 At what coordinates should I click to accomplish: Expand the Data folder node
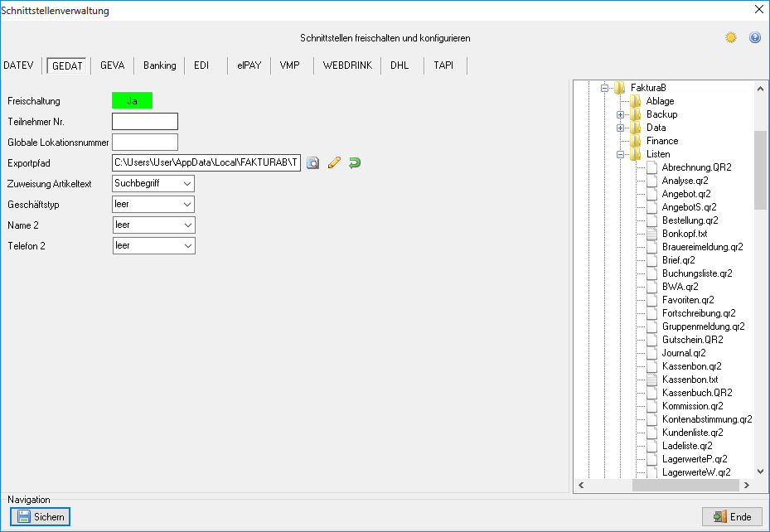[x=620, y=128]
